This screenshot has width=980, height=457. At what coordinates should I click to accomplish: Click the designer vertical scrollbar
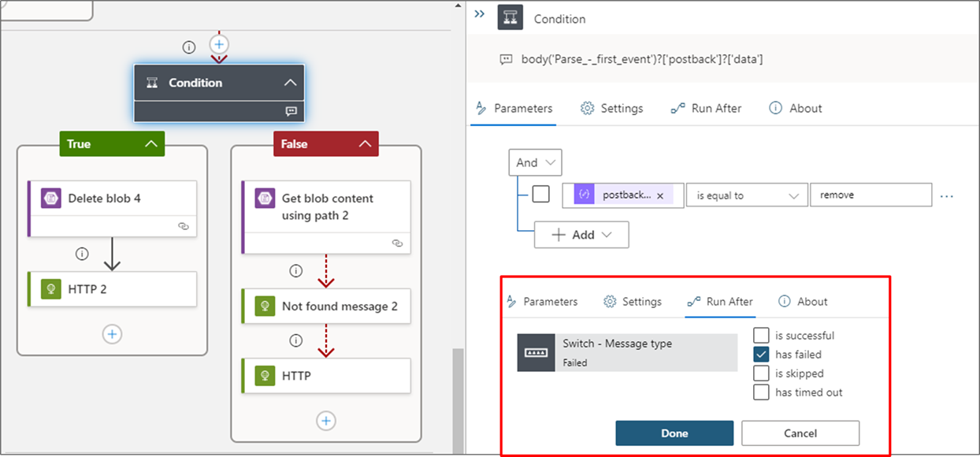pos(457,401)
